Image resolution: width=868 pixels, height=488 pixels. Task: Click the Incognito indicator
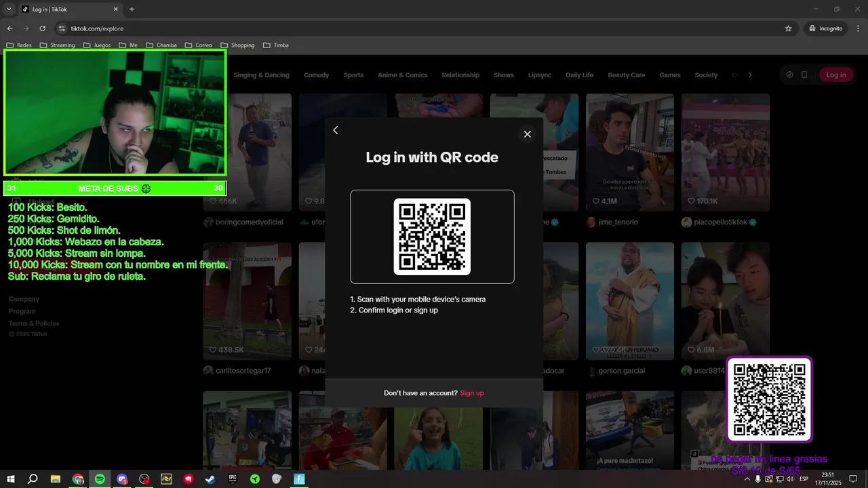(x=825, y=28)
